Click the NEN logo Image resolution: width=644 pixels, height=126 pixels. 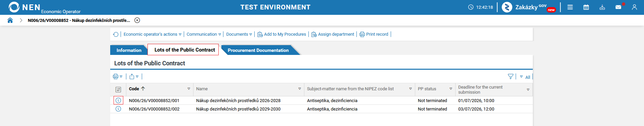pos(24,7)
